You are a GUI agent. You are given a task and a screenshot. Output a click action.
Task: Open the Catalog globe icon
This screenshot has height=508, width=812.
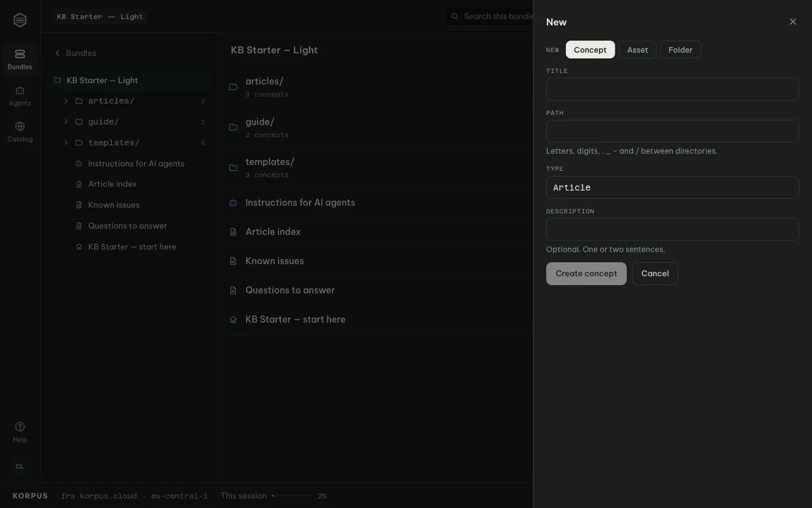20,126
